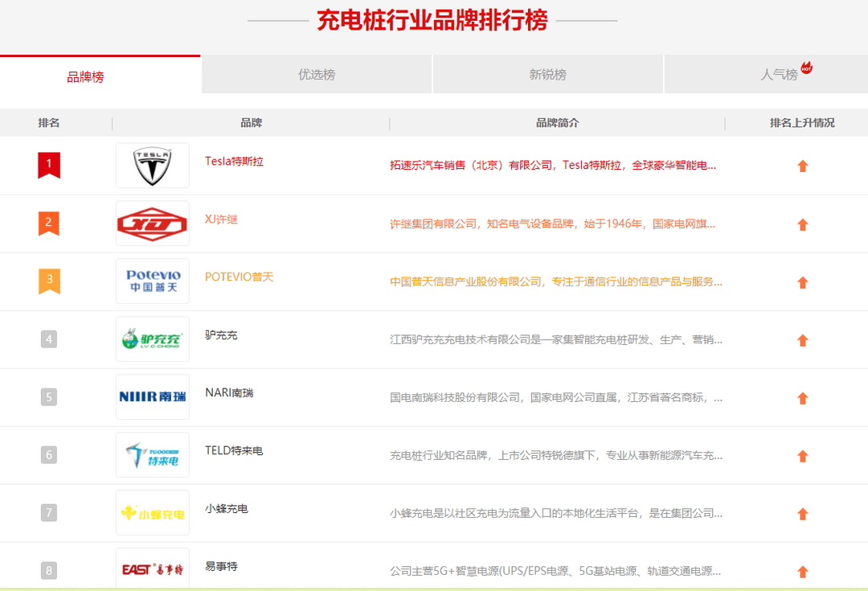Screen dimensions: 868x591
Task: Click the up arrow in 小蜂充电 row
Action: [x=803, y=514]
